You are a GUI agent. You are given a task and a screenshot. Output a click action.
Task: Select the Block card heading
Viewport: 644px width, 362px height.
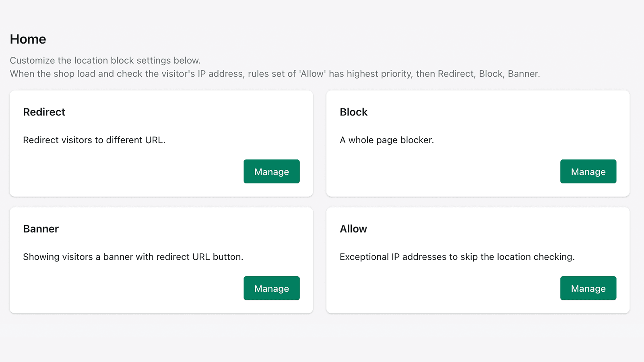click(353, 112)
